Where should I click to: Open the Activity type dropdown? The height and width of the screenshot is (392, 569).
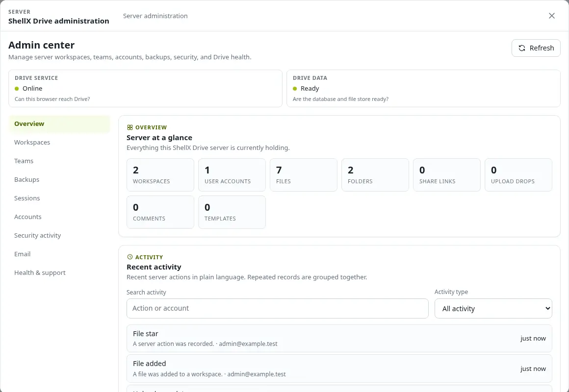[x=493, y=309]
